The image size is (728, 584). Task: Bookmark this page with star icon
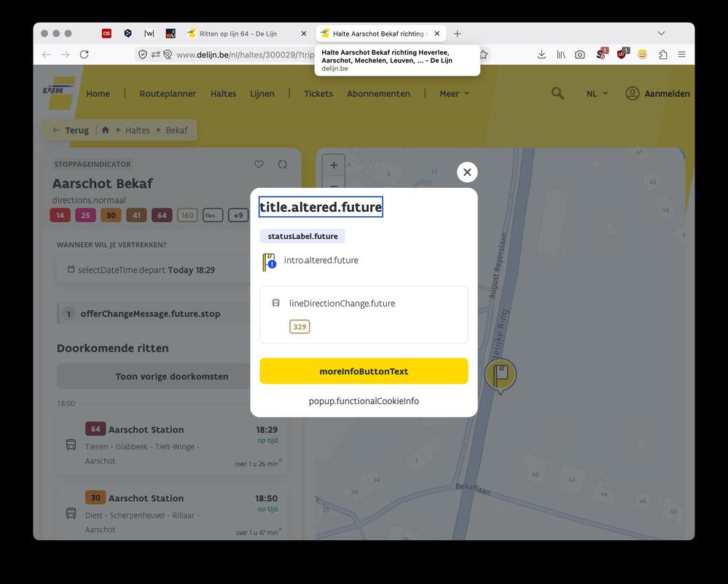484,55
